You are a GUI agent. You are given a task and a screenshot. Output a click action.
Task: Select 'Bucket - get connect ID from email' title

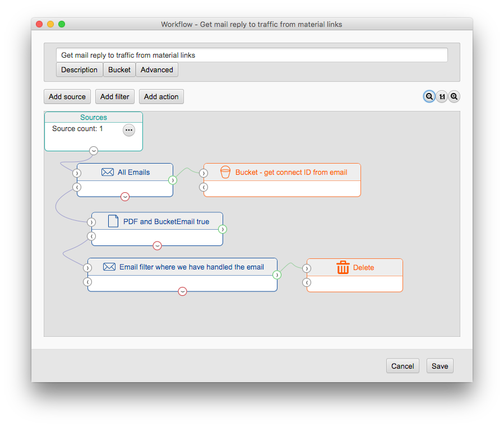tap(291, 172)
